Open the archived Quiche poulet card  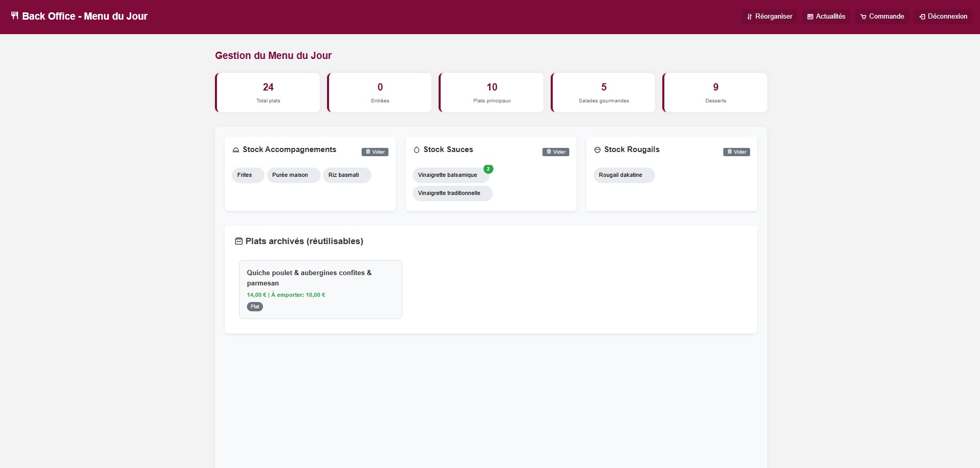point(320,289)
